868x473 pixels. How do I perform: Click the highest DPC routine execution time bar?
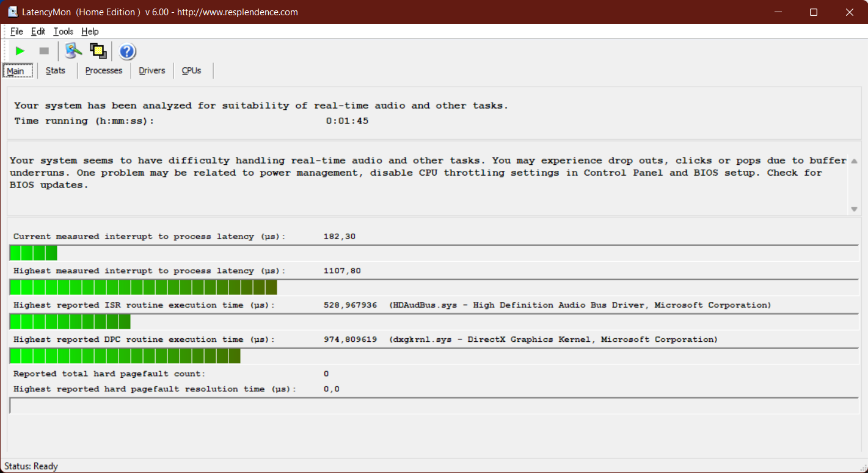tap(434, 355)
